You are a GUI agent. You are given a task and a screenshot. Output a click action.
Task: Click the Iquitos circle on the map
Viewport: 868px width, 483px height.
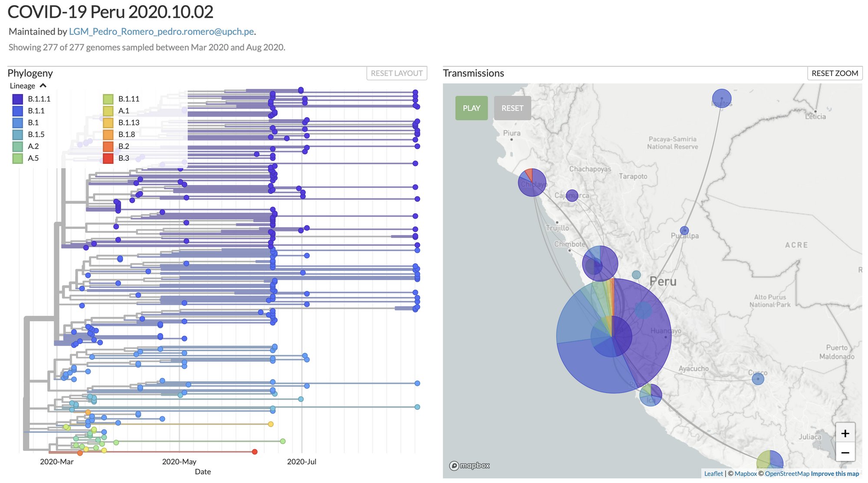[x=721, y=98]
